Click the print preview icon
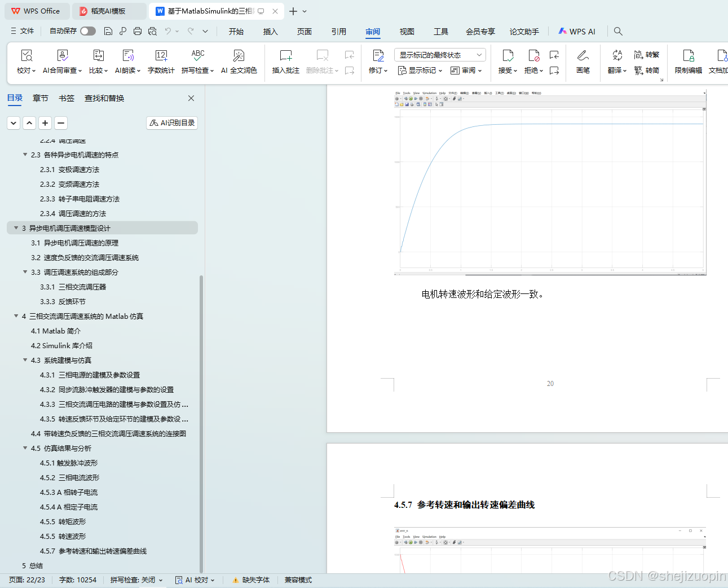This screenshot has height=588, width=728. pos(152,31)
